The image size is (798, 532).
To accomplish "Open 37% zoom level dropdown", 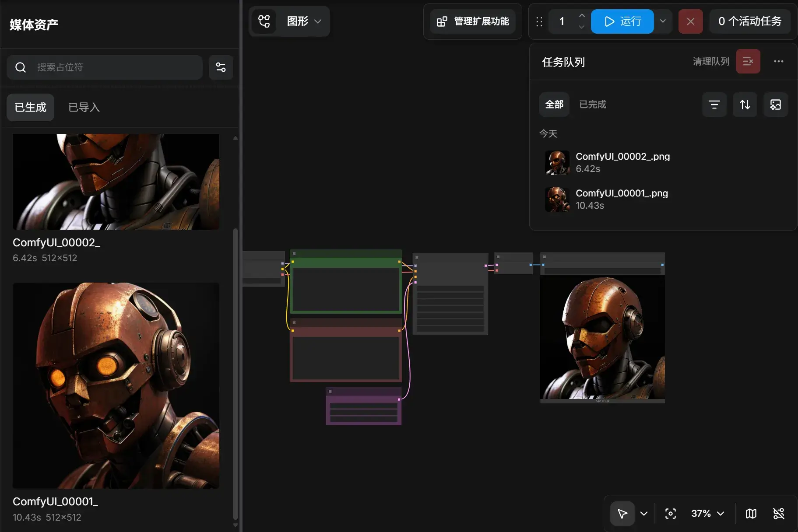I will point(707,513).
